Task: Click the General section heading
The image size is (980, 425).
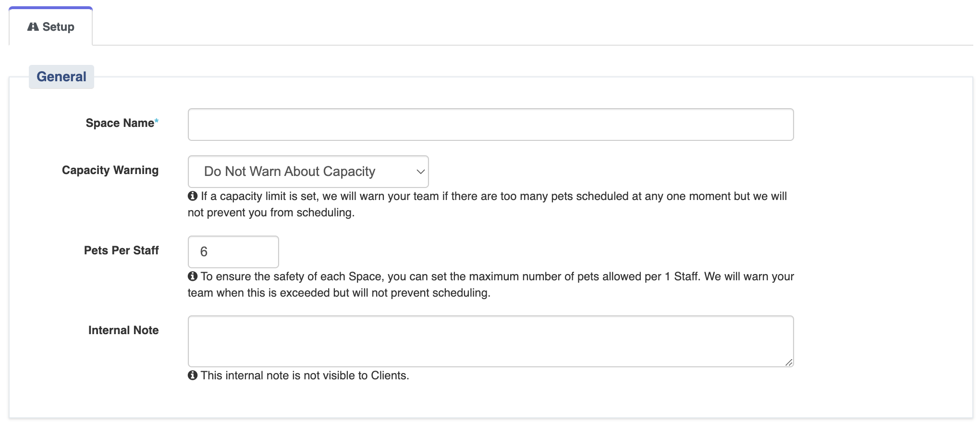Action: (x=61, y=77)
